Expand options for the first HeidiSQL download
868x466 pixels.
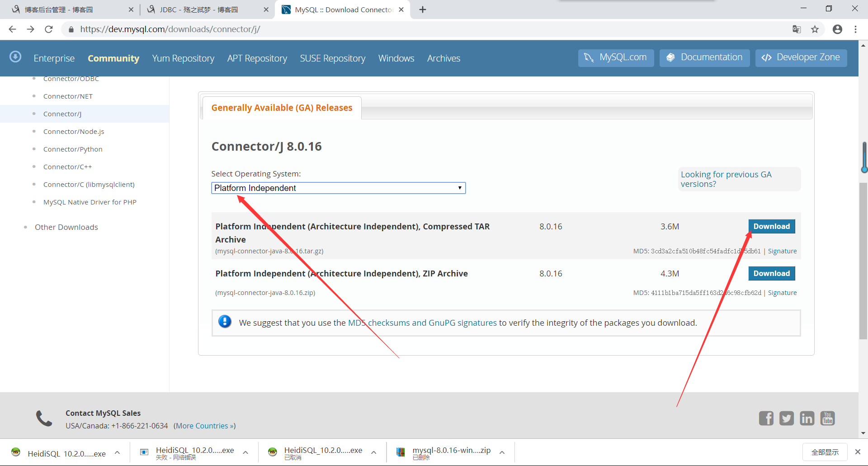tap(117, 452)
